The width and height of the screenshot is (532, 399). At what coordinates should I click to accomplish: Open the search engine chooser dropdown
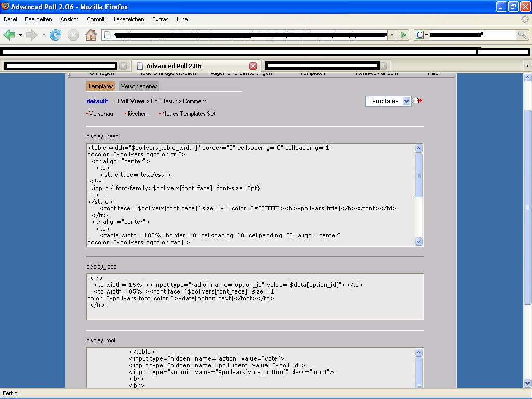pos(421,35)
